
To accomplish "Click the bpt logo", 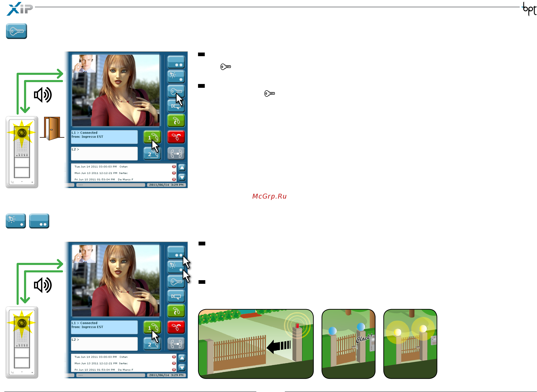I will 529,9.
